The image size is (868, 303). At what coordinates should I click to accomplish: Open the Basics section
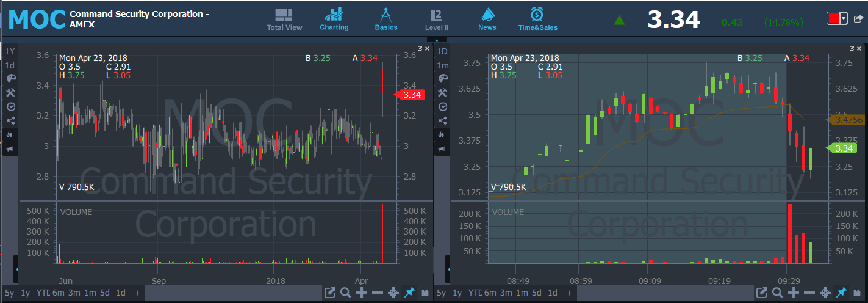click(x=386, y=19)
